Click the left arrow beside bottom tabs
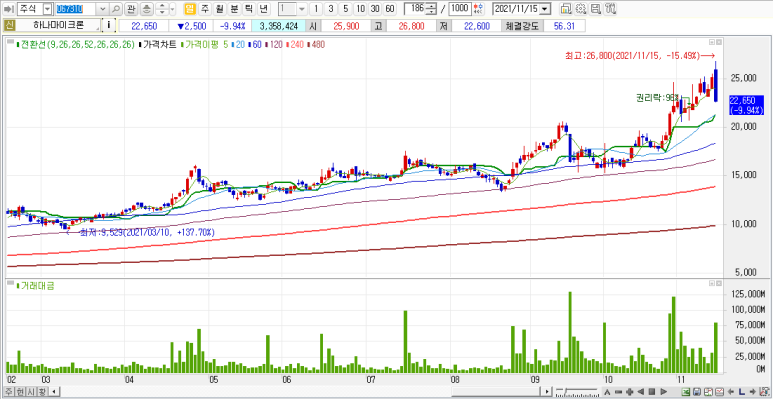 [x=53, y=392]
